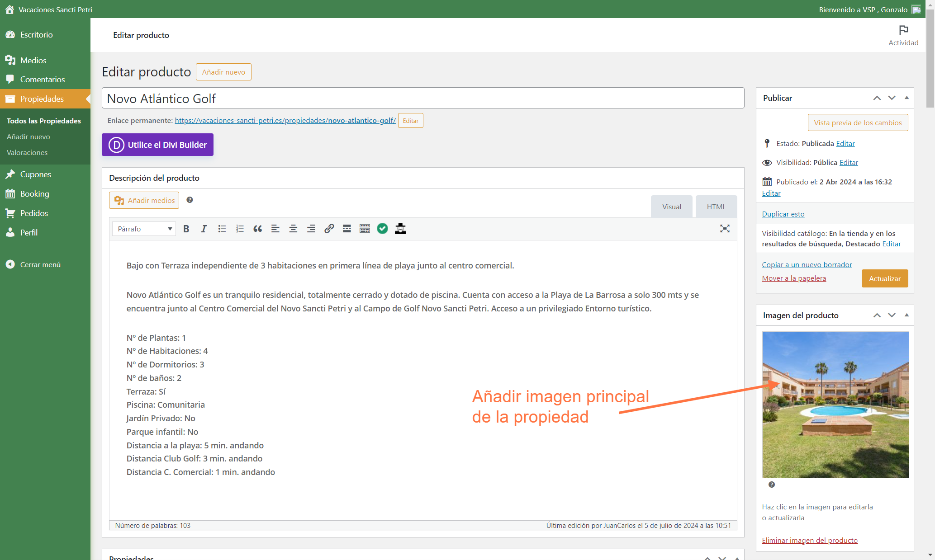Screen dimensions: 935x560
Task: Enter distraction-free fullscreen writing mode
Action: [x=725, y=229]
